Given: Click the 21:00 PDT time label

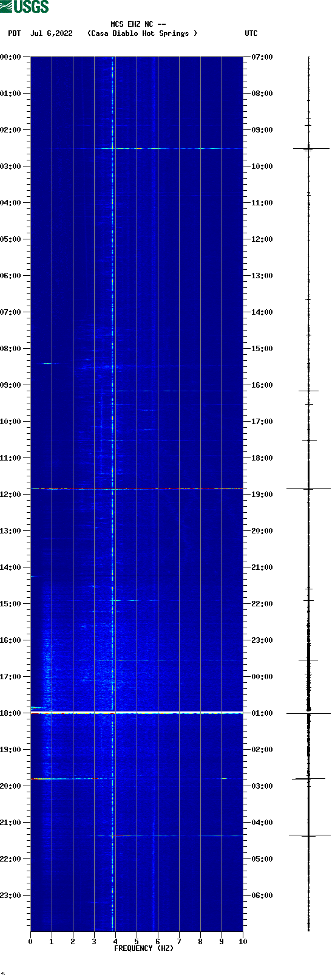Looking at the screenshot, I should [x=10, y=823].
